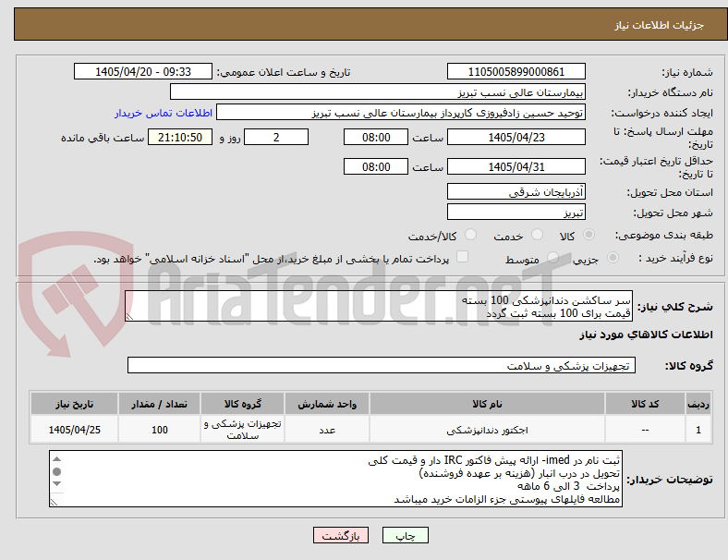Click the delivery city field تبریز
Screen dimensions: 728x560
pyautogui.click(x=516, y=212)
